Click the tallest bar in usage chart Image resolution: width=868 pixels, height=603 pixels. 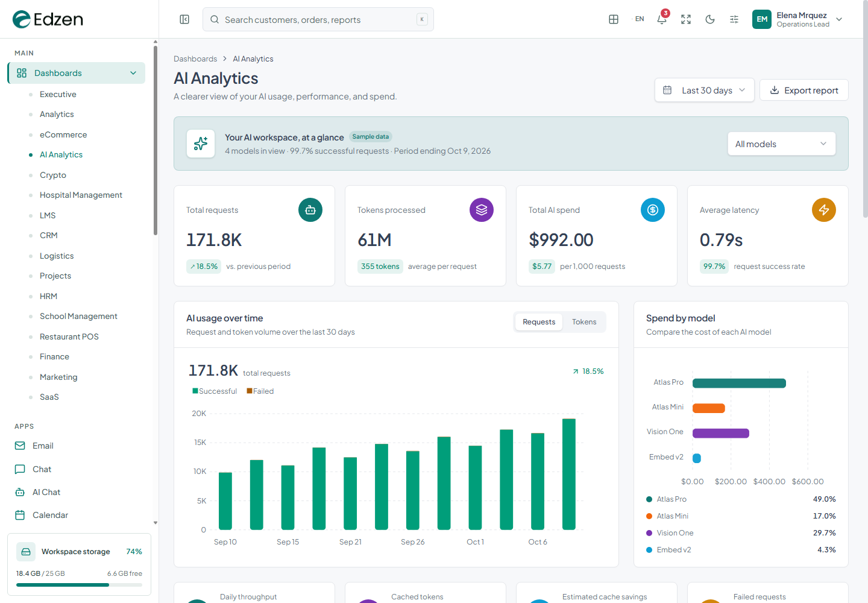(569, 474)
